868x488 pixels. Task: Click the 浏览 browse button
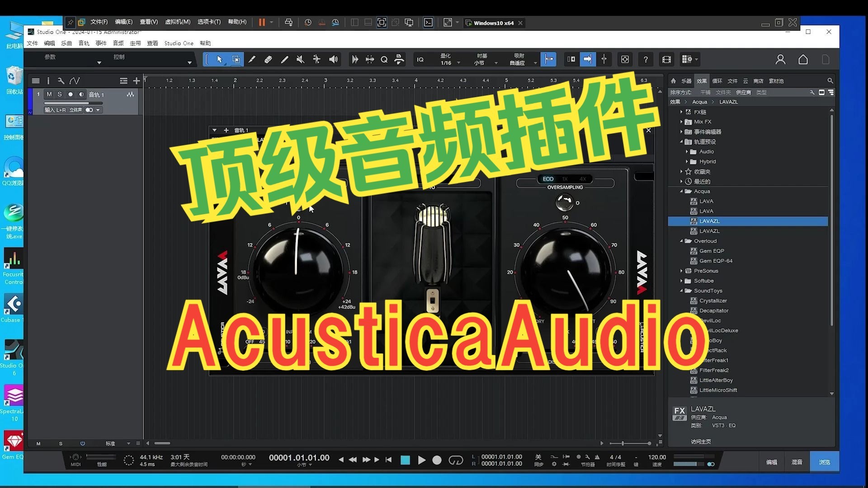pyautogui.click(x=824, y=462)
